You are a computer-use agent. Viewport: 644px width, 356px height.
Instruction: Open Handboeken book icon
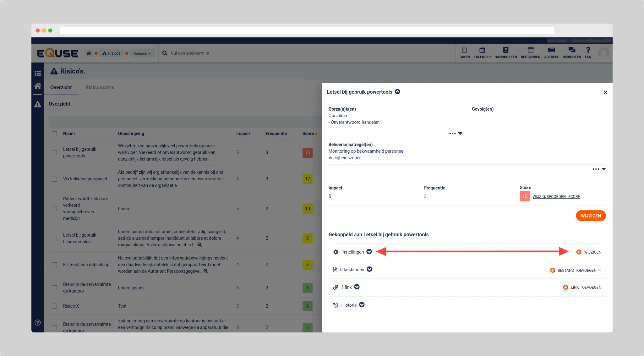click(x=505, y=50)
